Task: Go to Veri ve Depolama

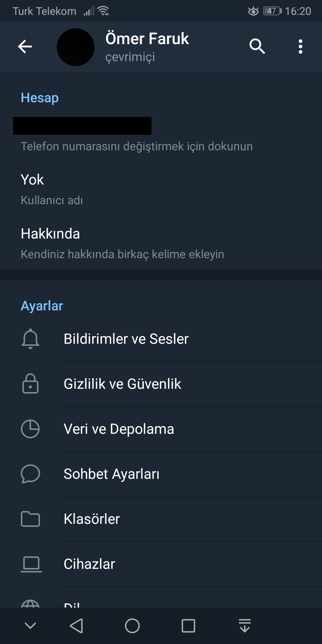Action: click(x=119, y=429)
